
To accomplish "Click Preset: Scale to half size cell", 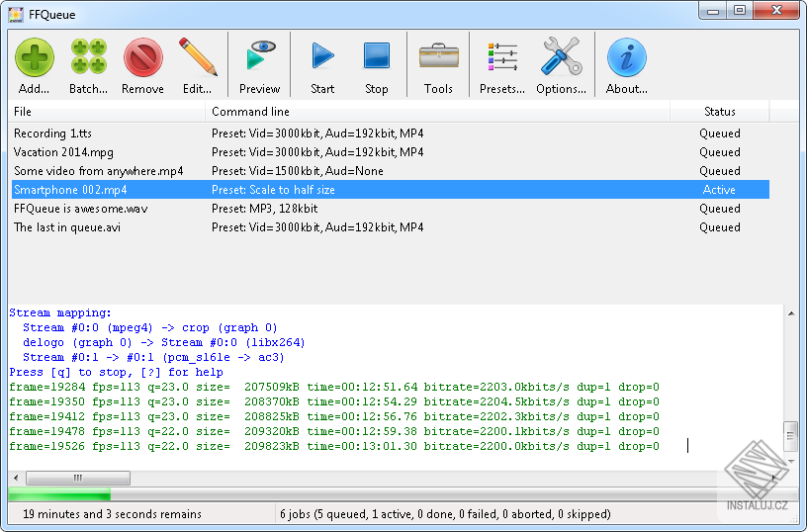I will (x=273, y=190).
